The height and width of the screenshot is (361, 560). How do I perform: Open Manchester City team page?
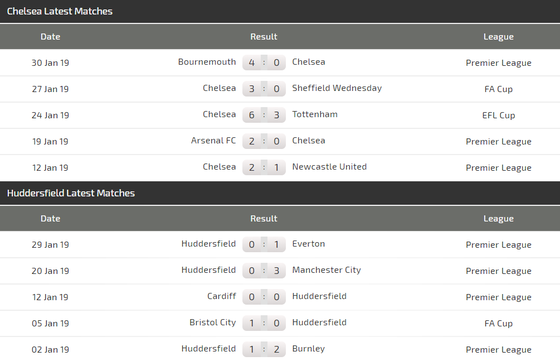pyautogui.click(x=326, y=270)
